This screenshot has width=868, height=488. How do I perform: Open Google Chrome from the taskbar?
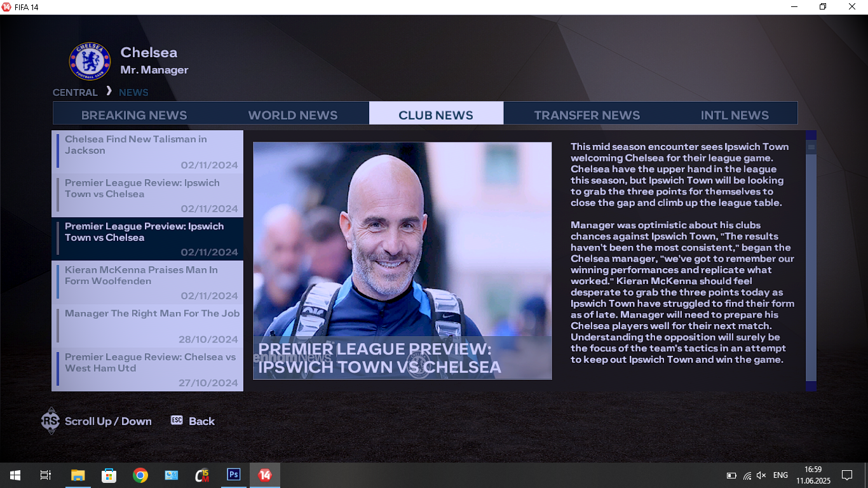tap(140, 475)
